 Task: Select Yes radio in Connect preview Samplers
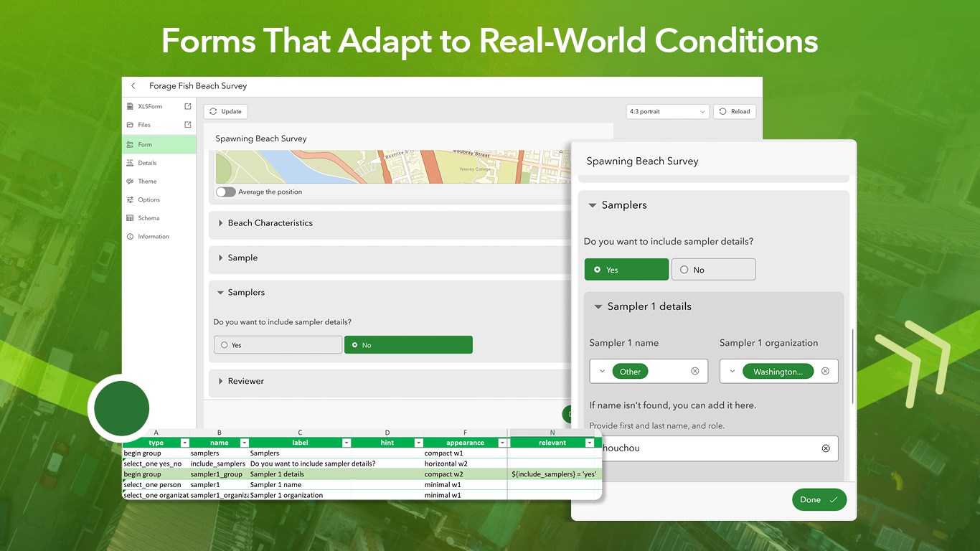click(x=278, y=345)
